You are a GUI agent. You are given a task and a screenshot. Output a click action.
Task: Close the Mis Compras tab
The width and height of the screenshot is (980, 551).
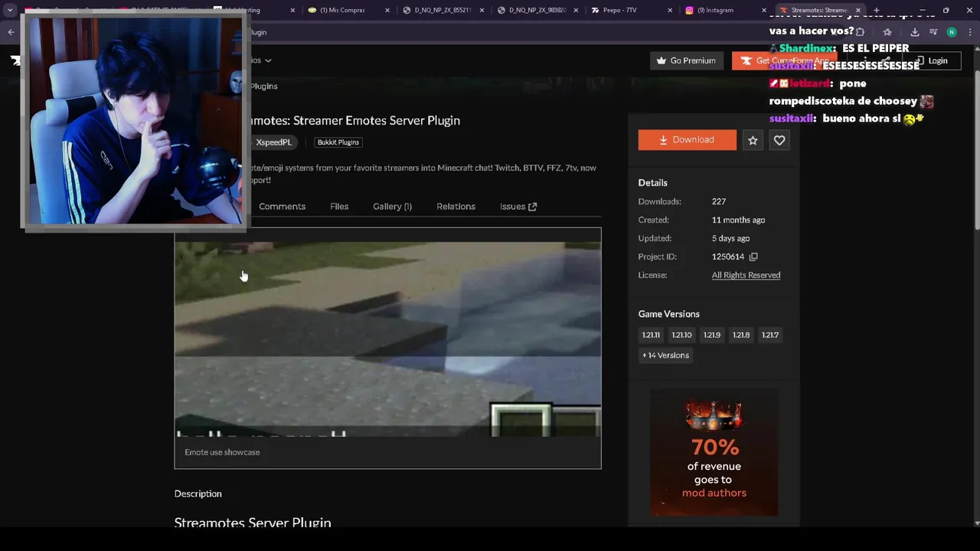(387, 10)
